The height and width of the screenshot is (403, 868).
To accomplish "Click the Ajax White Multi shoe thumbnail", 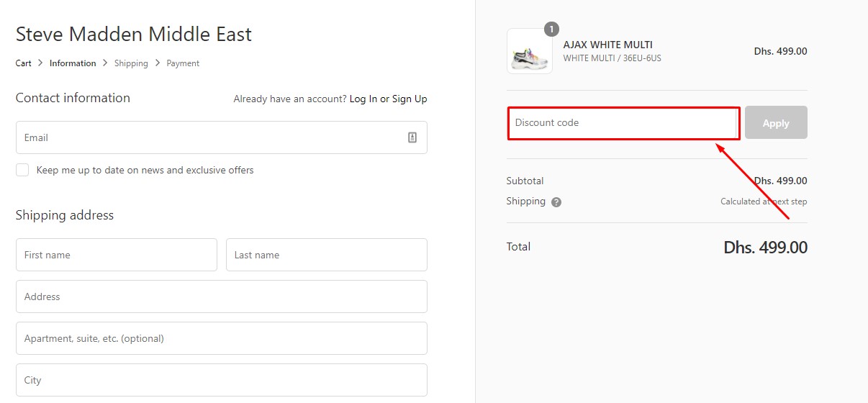I will pyautogui.click(x=530, y=51).
